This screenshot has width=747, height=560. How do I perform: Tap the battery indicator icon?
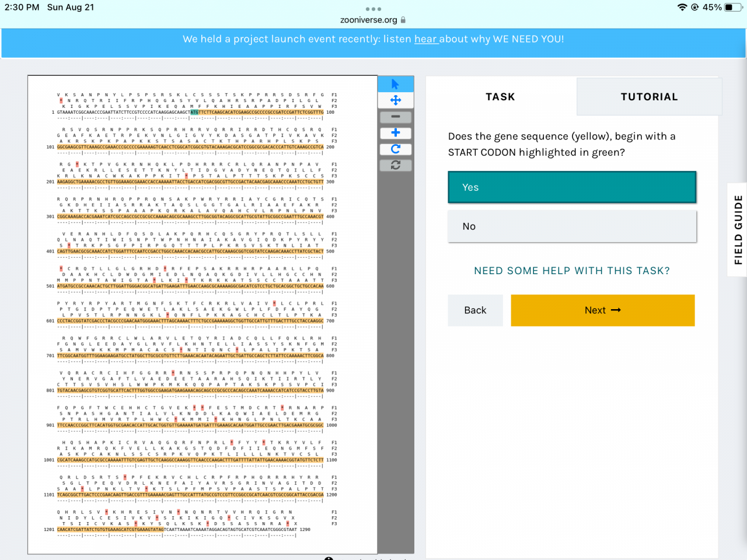coord(734,8)
